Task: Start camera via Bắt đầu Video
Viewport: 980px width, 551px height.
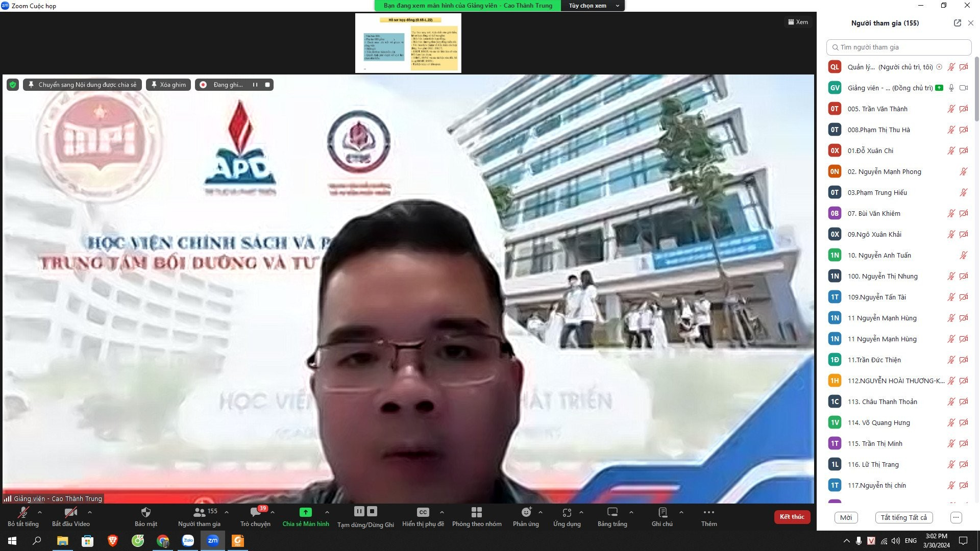Action: tap(70, 512)
